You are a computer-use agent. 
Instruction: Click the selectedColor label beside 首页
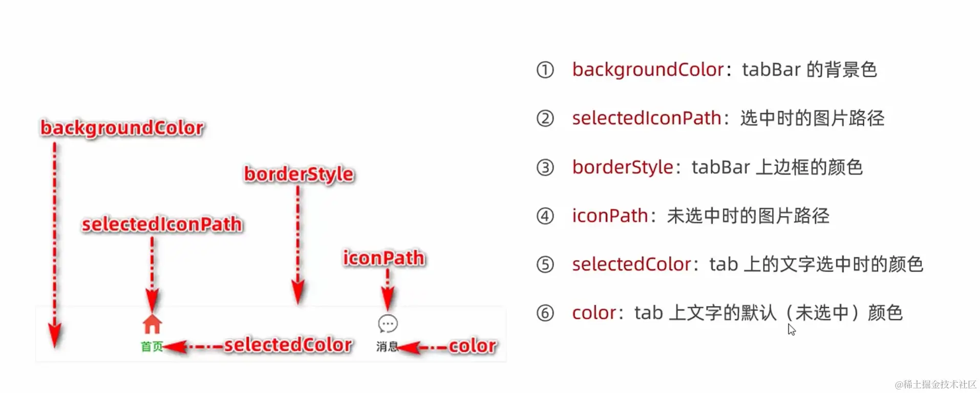click(288, 345)
